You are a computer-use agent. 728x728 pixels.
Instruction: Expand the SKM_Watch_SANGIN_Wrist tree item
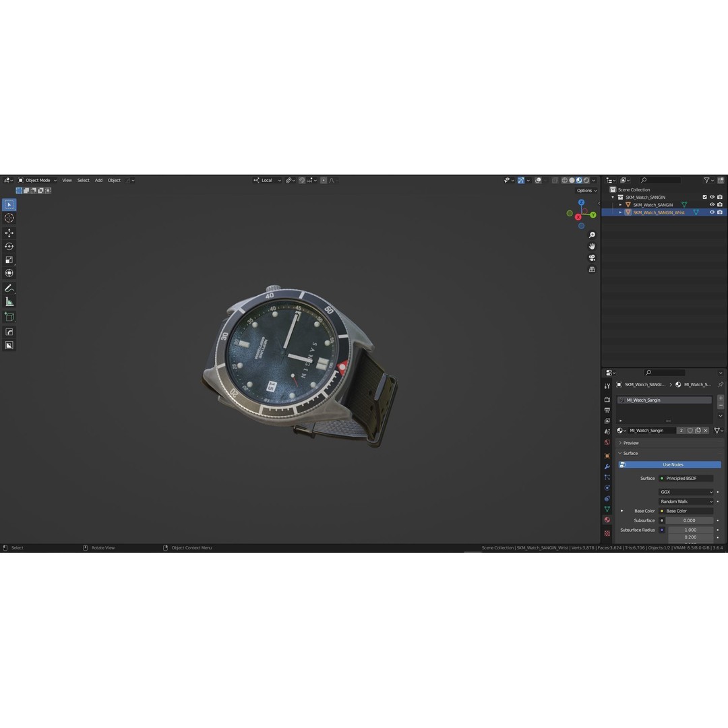point(620,212)
